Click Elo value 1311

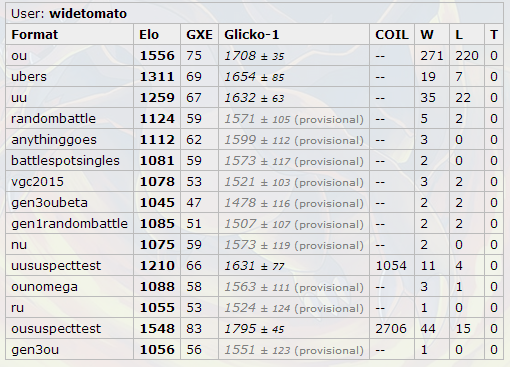click(x=157, y=77)
